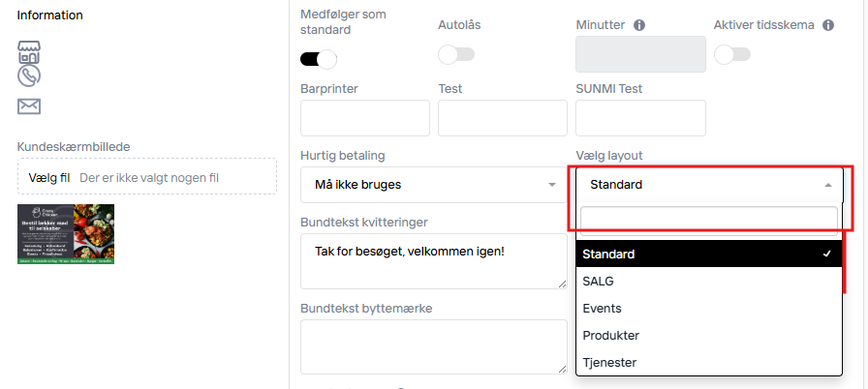Click the Bundtekst kvitteringer text area

[x=433, y=260]
